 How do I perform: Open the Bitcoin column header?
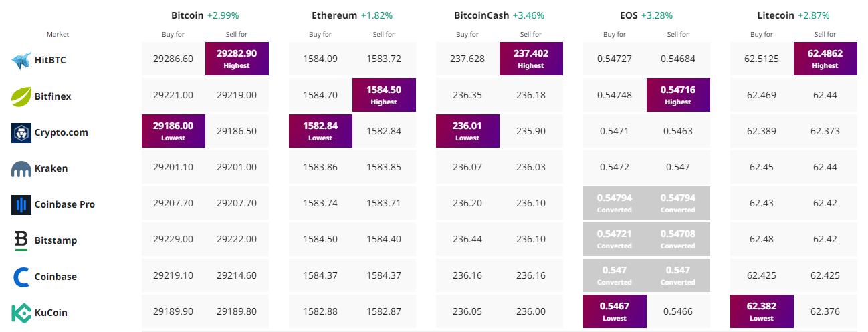187,15
